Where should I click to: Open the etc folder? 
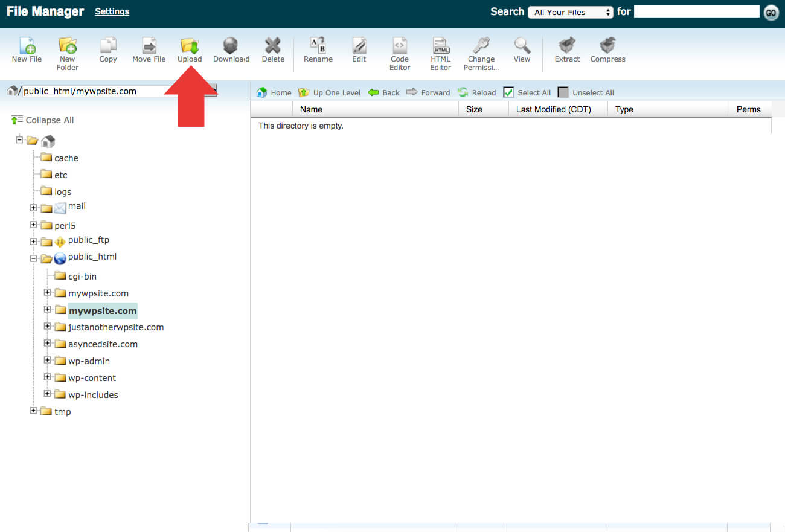point(61,175)
